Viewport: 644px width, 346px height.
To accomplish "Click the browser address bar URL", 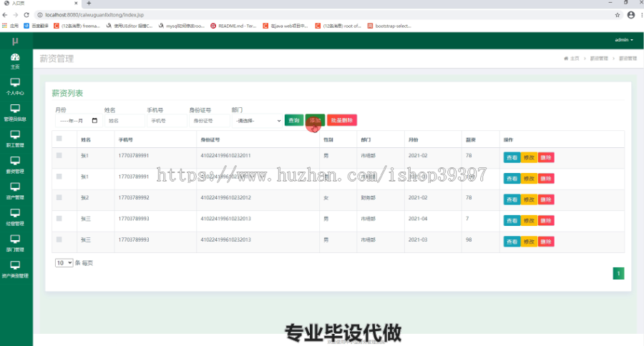I will point(94,15).
